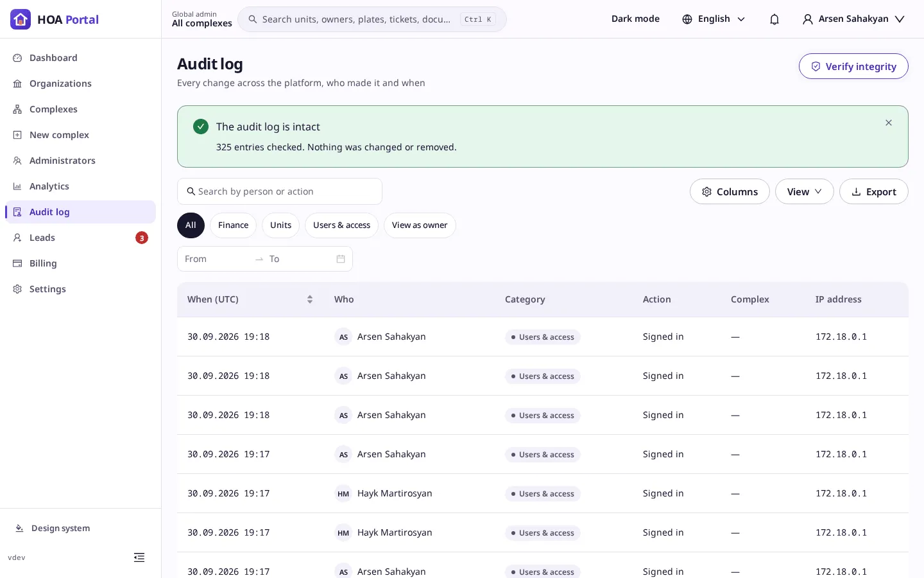The height and width of the screenshot is (578, 924).
Task: Toggle Dark mode
Action: click(635, 19)
